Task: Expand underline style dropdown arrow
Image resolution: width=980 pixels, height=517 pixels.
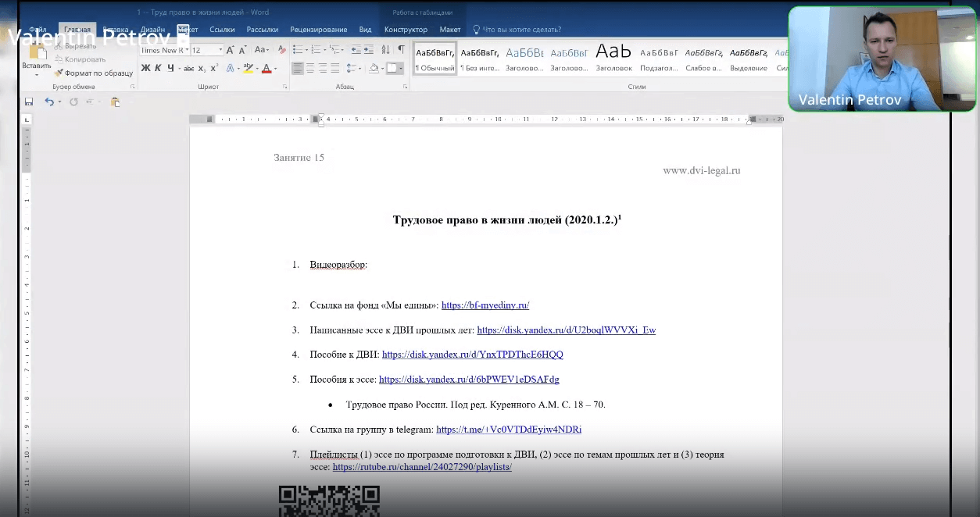Action: point(180,68)
